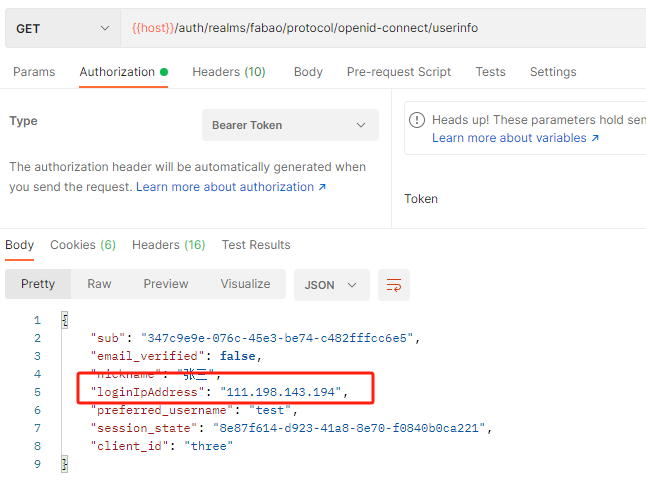
Task: Choose the Visualize response view
Action: tap(245, 284)
